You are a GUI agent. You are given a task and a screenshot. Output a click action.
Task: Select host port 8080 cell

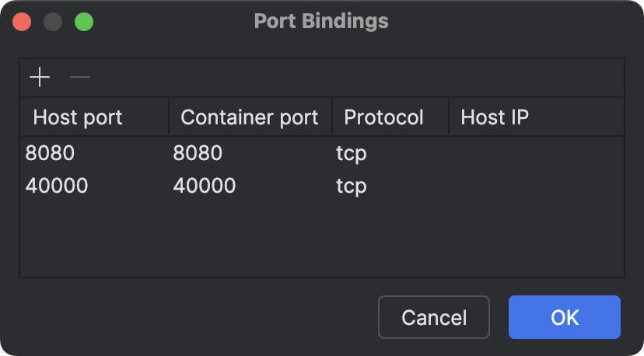pos(50,153)
